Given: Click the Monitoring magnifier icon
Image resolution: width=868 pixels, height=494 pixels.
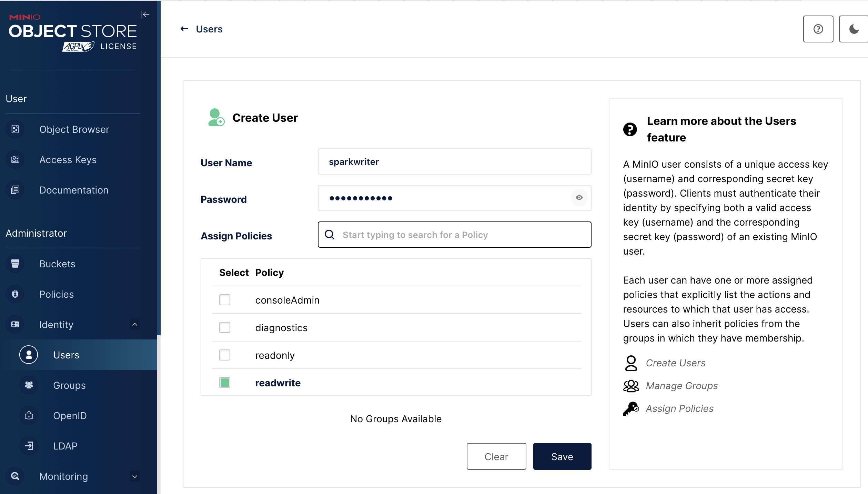Looking at the screenshot, I should pyautogui.click(x=15, y=476).
